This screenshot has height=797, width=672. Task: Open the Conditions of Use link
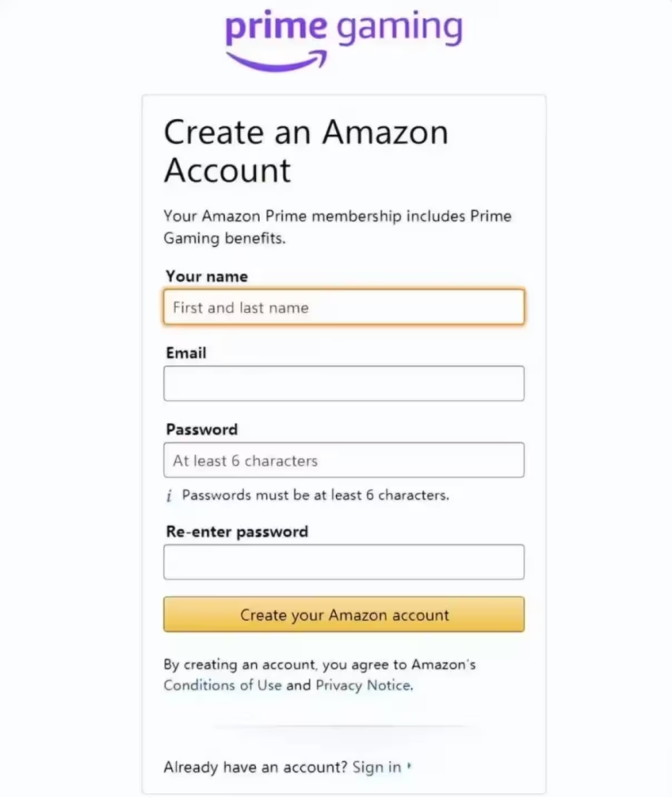(x=222, y=685)
